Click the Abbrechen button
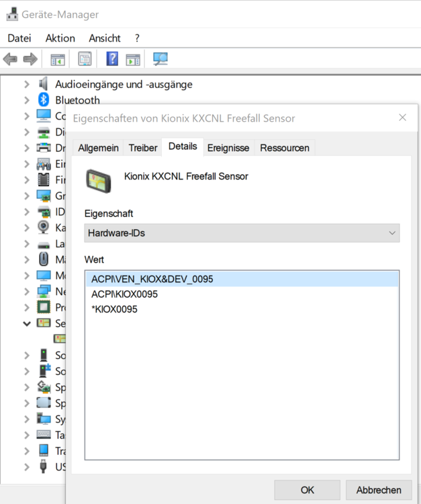This screenshot has height=504, width=421. pyautogui.click(x=379, y=490)
